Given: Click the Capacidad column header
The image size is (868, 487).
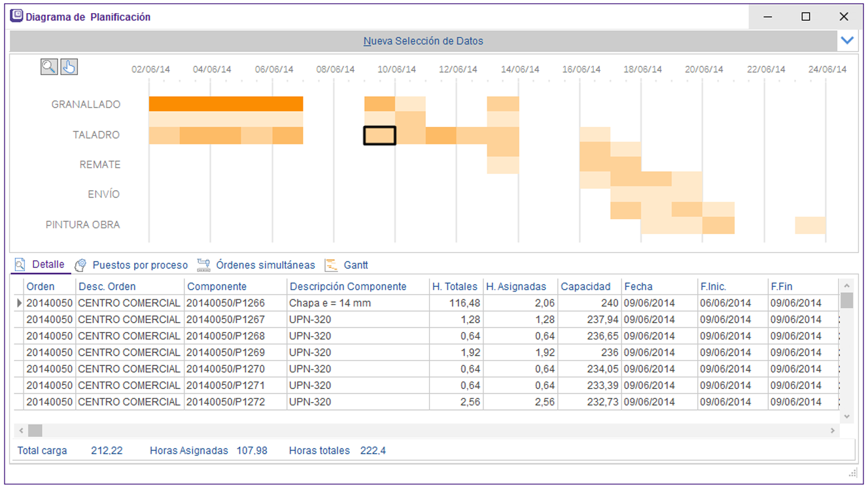Looking at the screenshot, I should [x=585, y=286].
